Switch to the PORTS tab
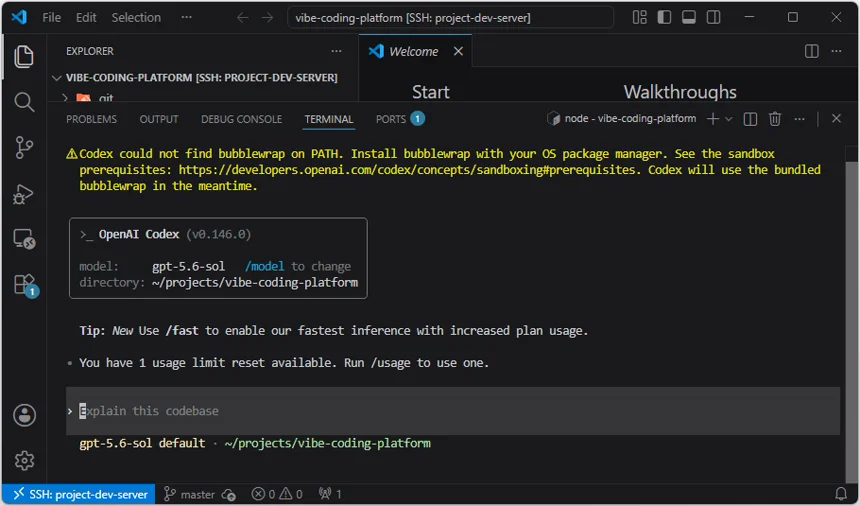Viewport: 860px width, 506px height. pos(400,119)
